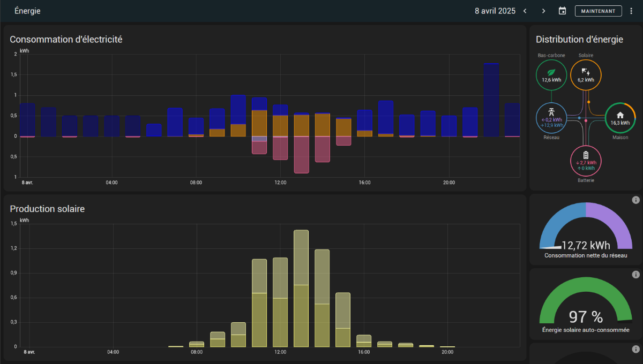This screenshot has height=364, width=643.
Task: Show info for self-consumed solar gauge
Action: pos(635,275)
